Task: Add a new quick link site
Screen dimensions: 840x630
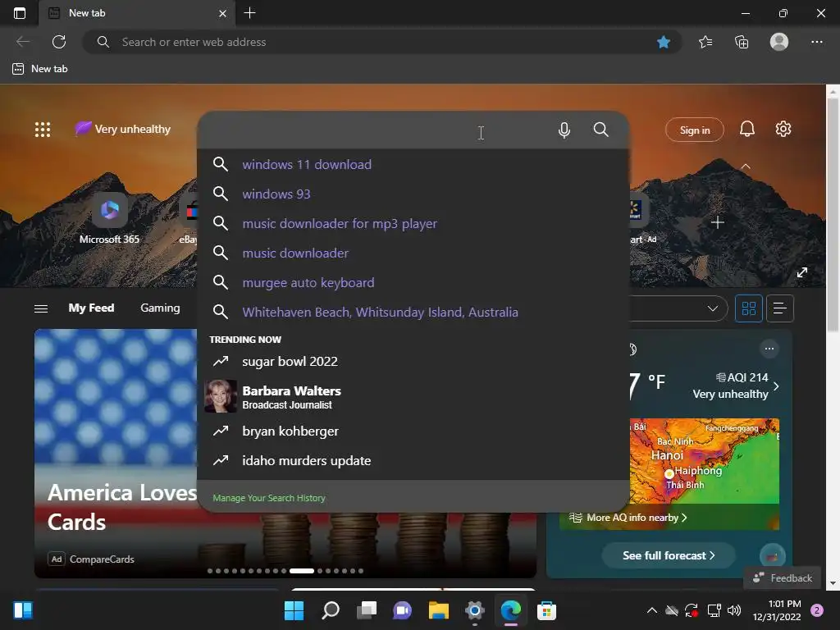Action: pyautogui.click(x=717, y=222)
